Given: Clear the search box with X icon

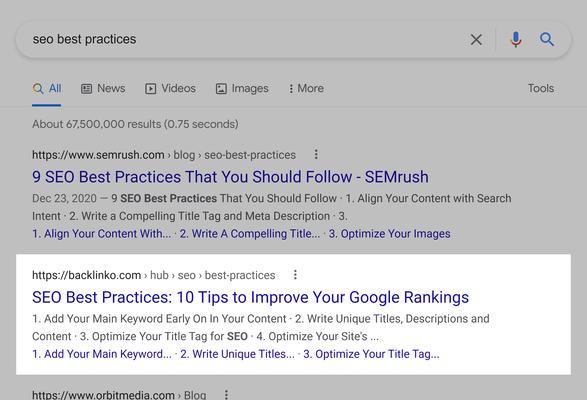Looking at the screenshot, I should tap(476, 39).
